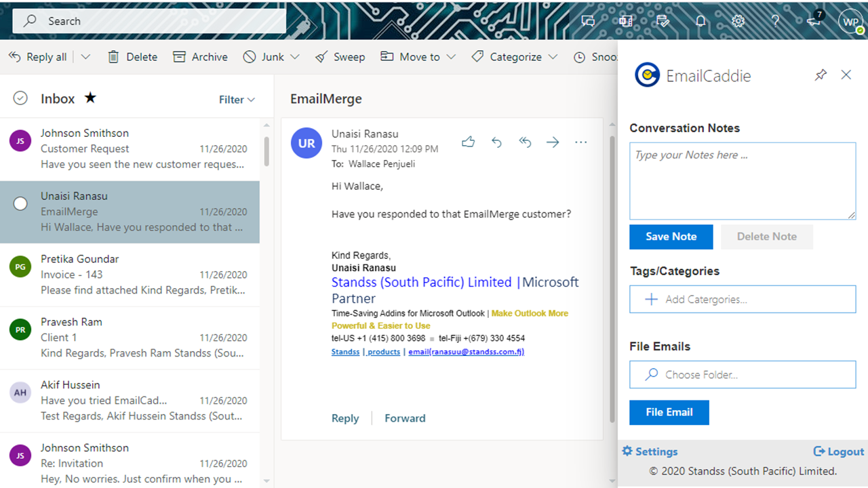Click the Save Note button

[x=671, y=237]
